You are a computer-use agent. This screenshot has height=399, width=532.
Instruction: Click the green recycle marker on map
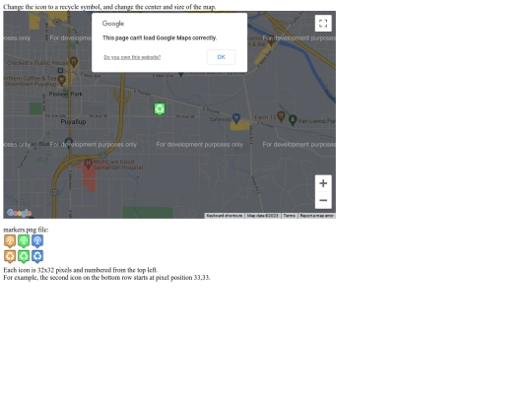(x=160, y=109)
